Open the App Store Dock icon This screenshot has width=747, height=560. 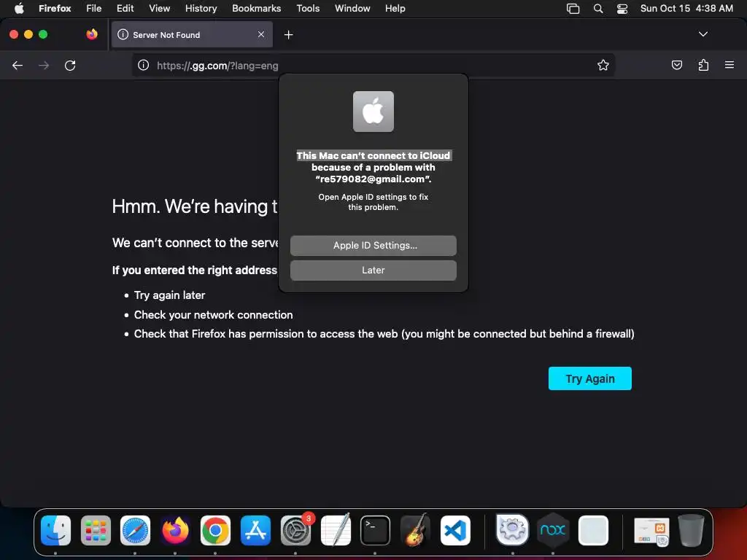coord(255,531)
